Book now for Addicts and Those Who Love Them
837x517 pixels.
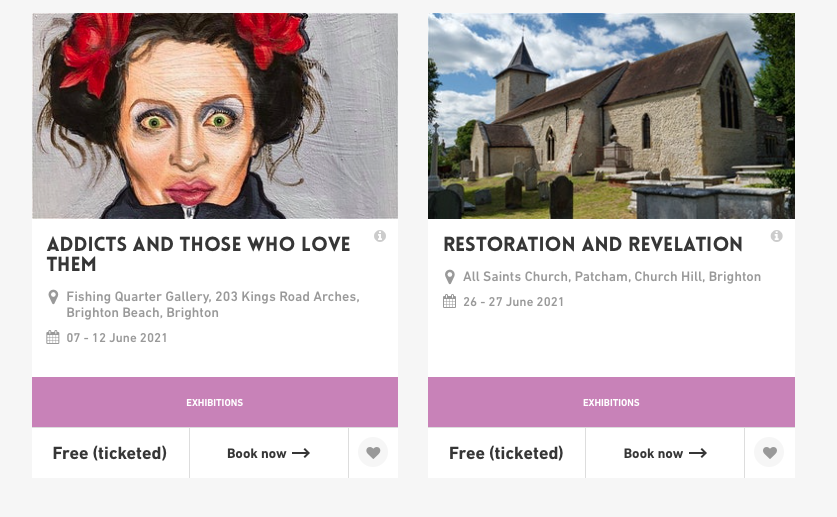click(268, 453)
